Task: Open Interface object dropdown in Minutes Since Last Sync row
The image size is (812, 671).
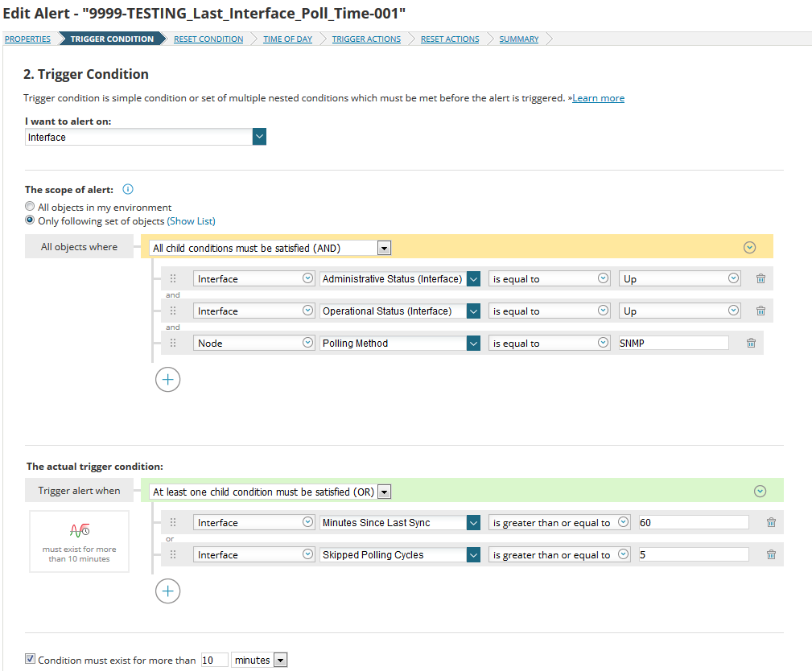Action: [x=253, y=522]
